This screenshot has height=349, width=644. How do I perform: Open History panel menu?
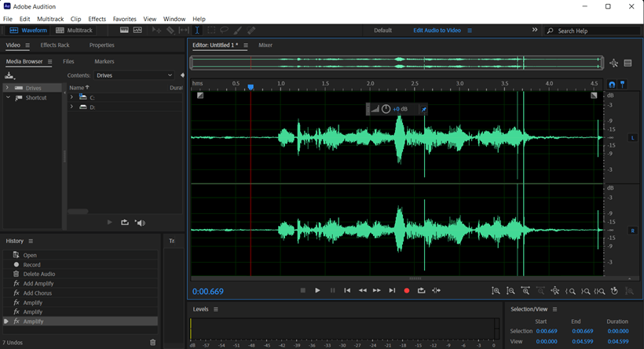(31, 241)
